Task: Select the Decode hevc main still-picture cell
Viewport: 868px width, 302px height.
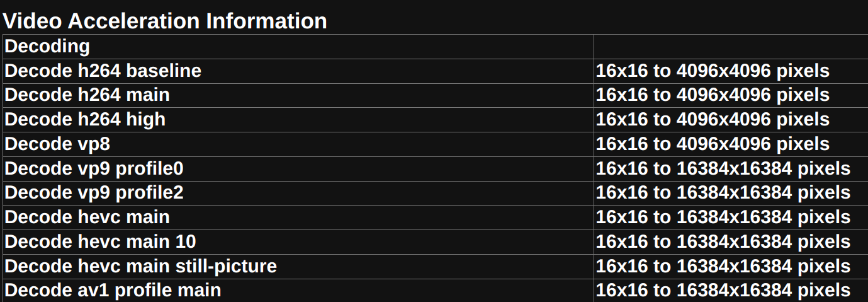Action: point(298,266)
